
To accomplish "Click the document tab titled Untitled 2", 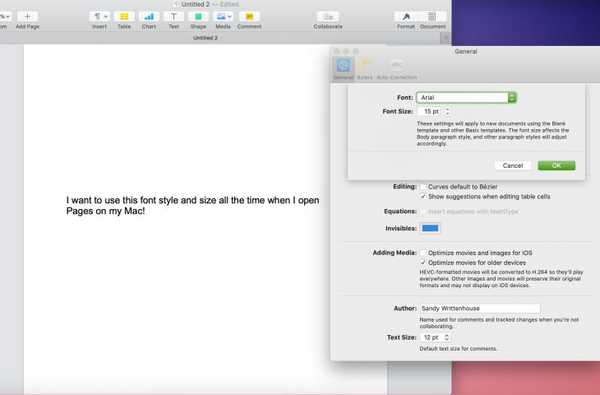I will (205, 38).
